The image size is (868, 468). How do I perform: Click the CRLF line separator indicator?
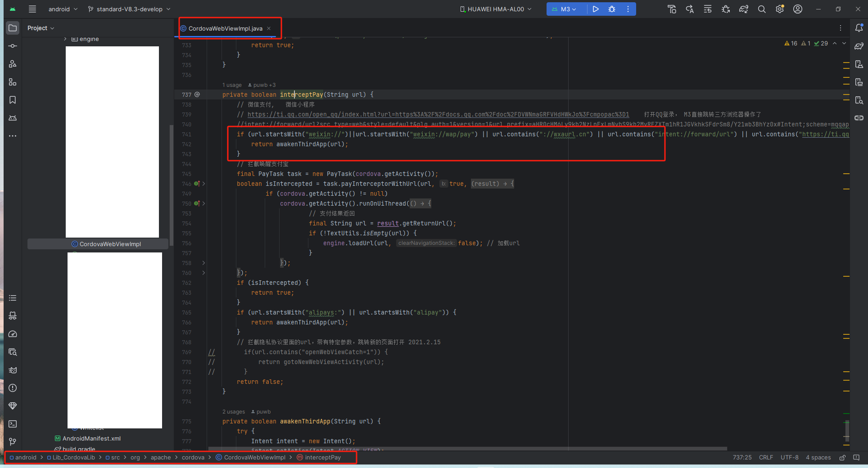[x=766, y=458]
